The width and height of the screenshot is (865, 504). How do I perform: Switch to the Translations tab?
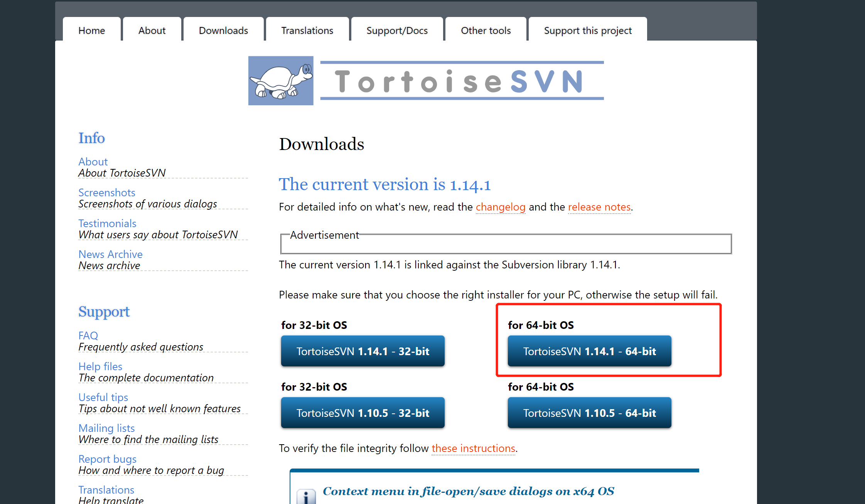click(x=307, y=30)
